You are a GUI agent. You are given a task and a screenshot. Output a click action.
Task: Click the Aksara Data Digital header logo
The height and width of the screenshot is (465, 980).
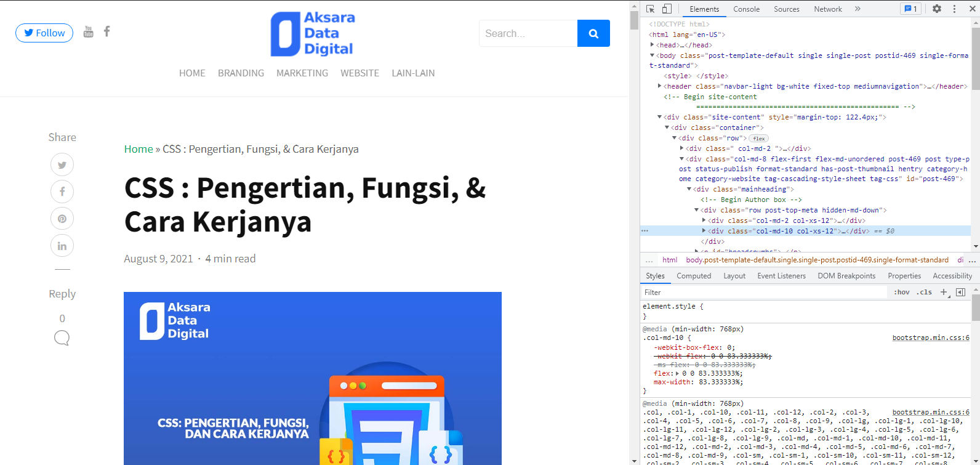pos(313,34)
